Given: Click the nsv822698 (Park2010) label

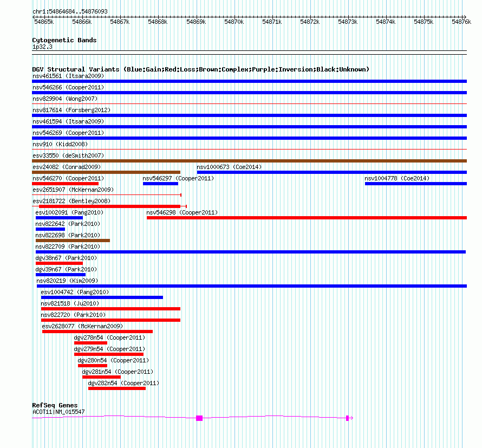Looking at the screenshot, I should point(68,235).
